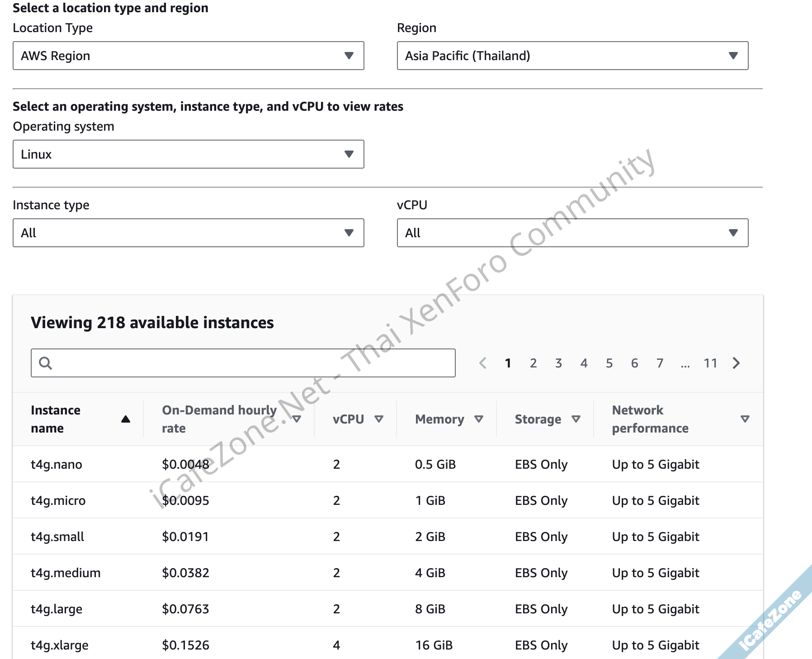Open the Location Type dropdown
Screen dimensions: 812x659
click(188, 56)
